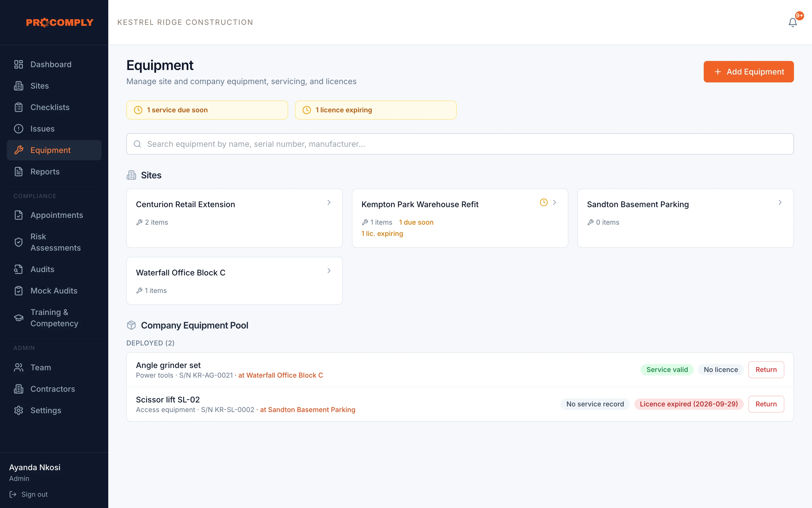This screenshot has height=508, width=812.
Task: Focus the equipment search field
Action: pyautogui.click(x=460, y=144)
